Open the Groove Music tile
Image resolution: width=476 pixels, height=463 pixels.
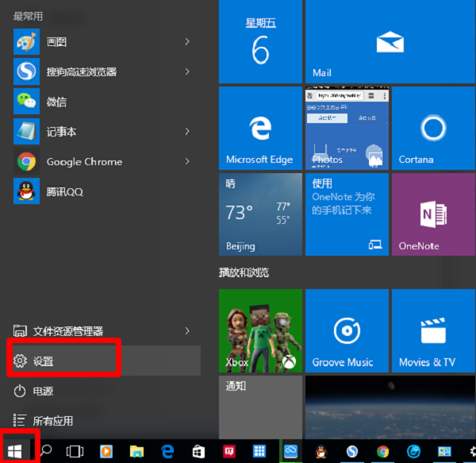click(347, 330)
